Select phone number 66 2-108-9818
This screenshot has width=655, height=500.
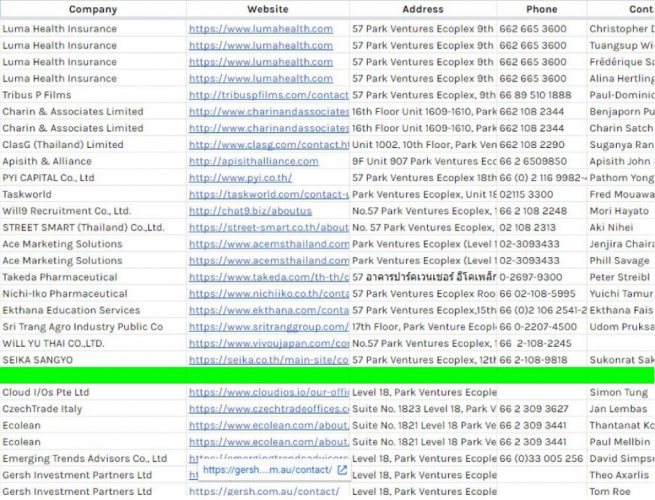(x=542, y=360)
